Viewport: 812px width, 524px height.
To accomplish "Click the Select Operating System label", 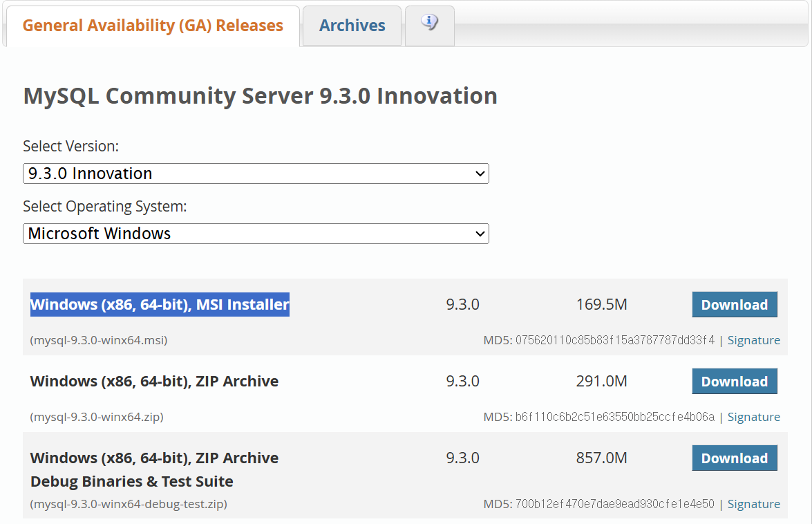I will (x=104, y=206).
